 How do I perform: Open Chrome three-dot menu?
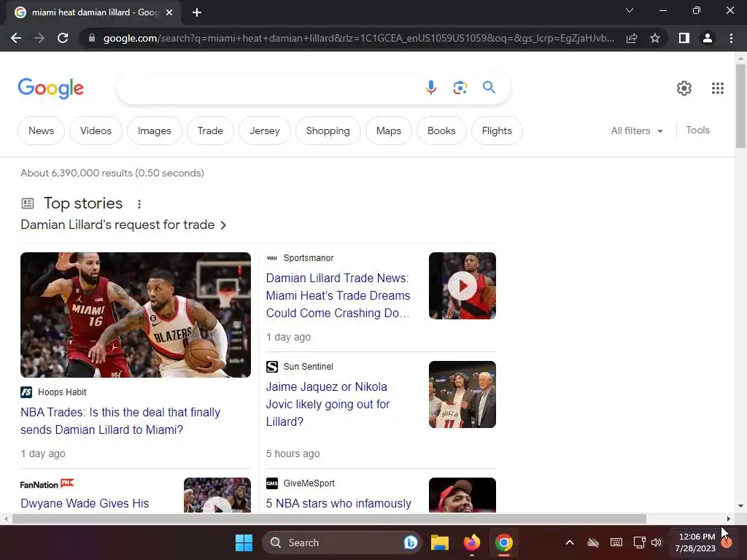pos(731,38)
